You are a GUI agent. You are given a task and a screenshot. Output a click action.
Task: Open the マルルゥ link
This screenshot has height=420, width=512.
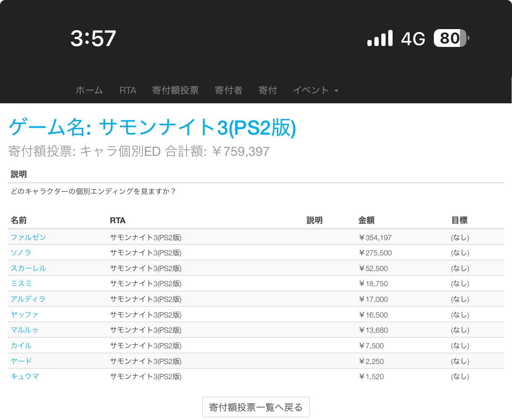click(x=24, y=330)
